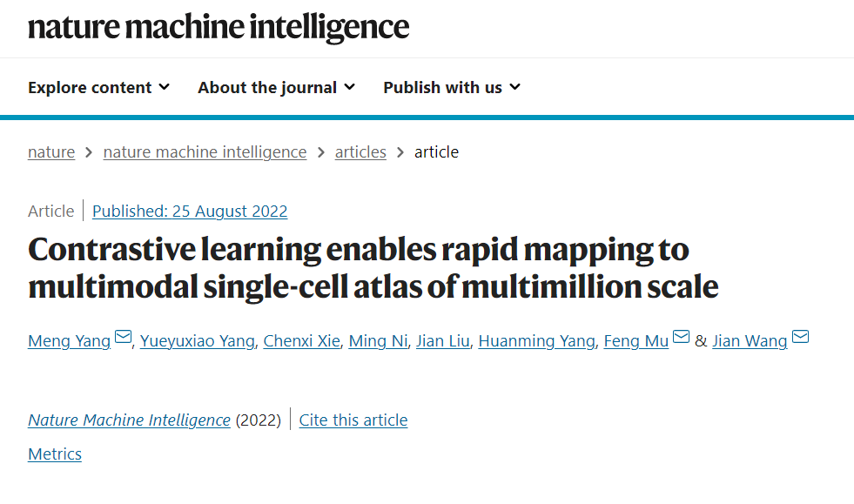This screenshot has height=504, width=854.
Task: Click the Meng Yang author name
Action: click(69, 341)
